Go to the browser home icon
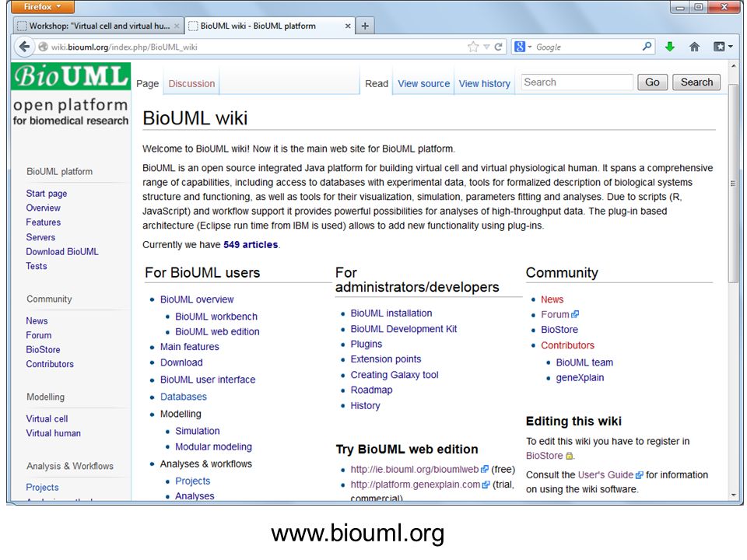Screen dimensions: 747x560 (x=695, y=47)
